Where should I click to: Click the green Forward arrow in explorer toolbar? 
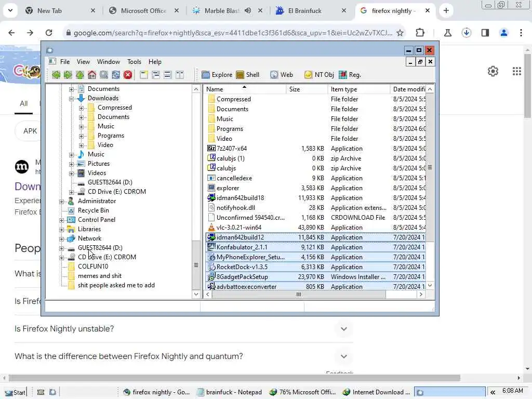click(x=68, y=75)
